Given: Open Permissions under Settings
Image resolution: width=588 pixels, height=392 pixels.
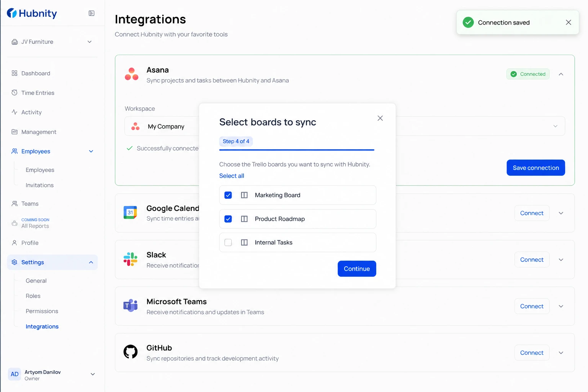Looking at the screenshot, I should pyautogui.click(x=42, y=311).
